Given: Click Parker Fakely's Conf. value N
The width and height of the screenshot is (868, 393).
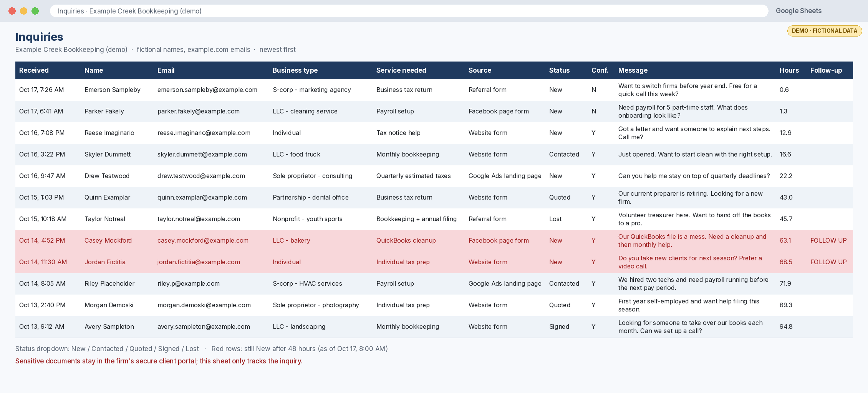Looking at the screenshot, I should pyautogui.click(x=594, y=111).
